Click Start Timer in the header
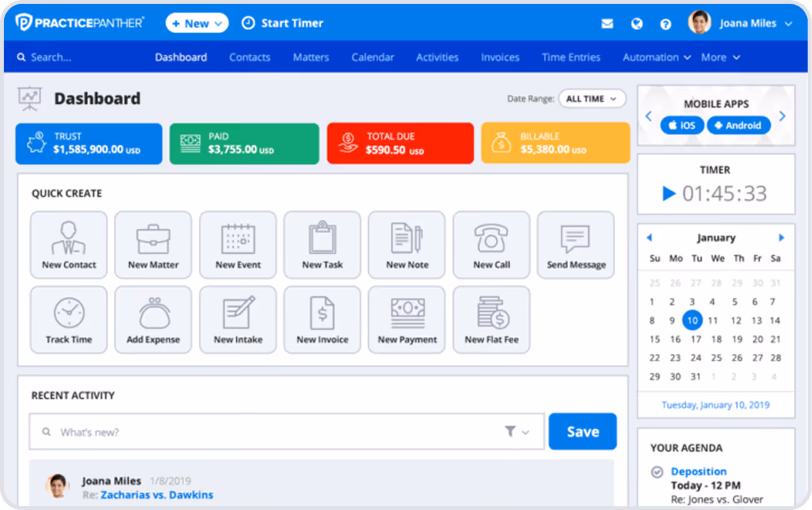This screenshot has height=510, width=812. click(283, 23)
